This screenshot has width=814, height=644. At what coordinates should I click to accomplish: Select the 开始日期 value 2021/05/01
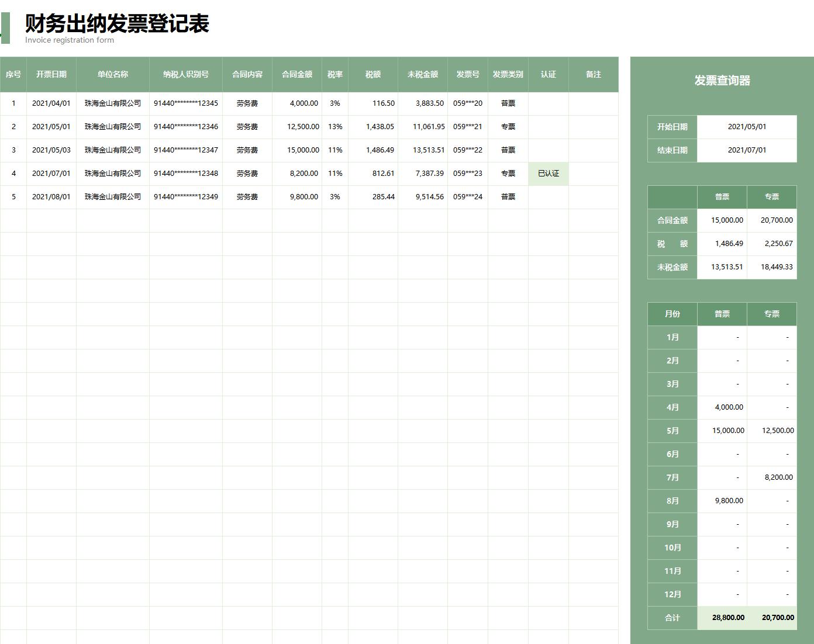point(747,126)
